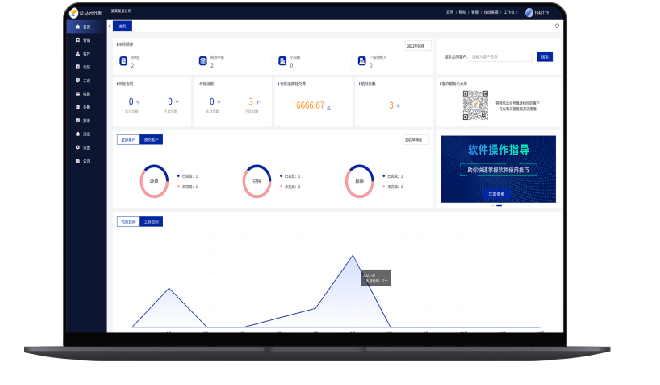Open the month picker in the top stats card

418,46
